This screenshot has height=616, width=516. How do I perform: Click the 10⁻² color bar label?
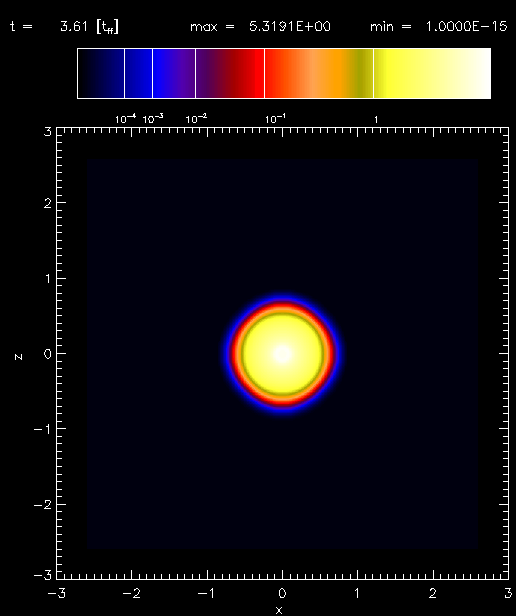pos(196,119)
